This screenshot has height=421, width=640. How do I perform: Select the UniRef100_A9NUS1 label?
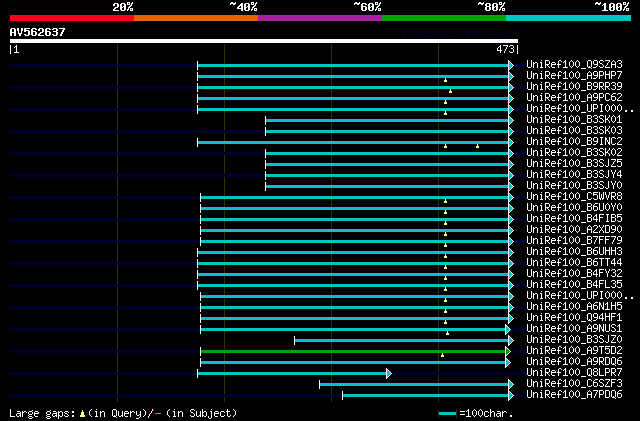(574, 329)
